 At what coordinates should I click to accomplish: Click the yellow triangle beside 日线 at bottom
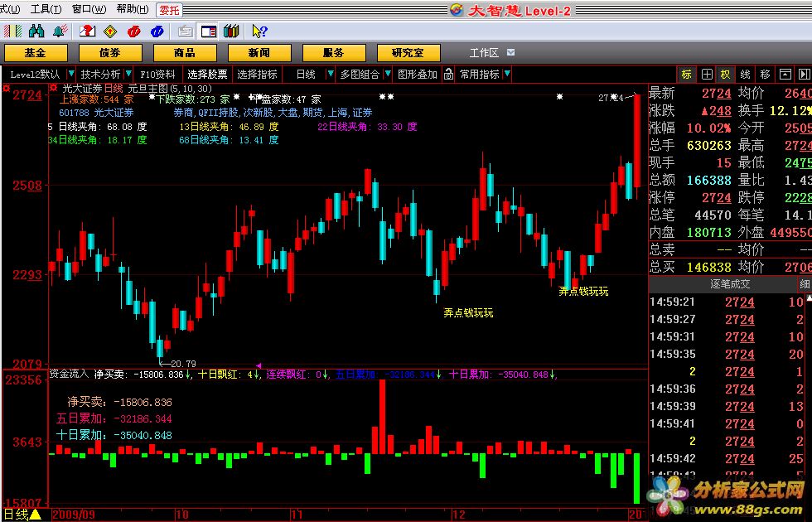(x=35, y=515)
